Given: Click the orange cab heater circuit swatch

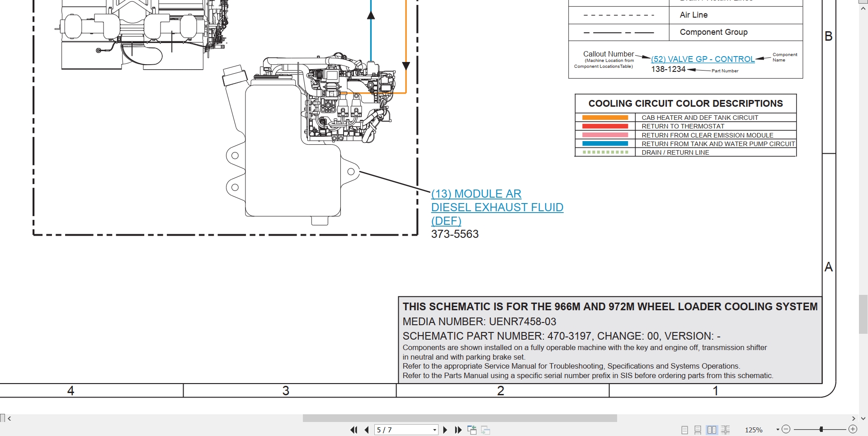Looking at the screenshot, I should [x=605, y=118].
